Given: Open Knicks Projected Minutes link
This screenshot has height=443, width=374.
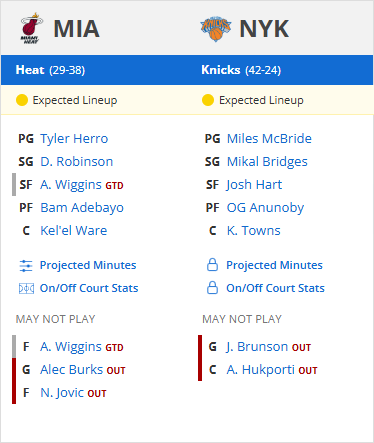Looking at the screenshot, I should tap(274, 265).
